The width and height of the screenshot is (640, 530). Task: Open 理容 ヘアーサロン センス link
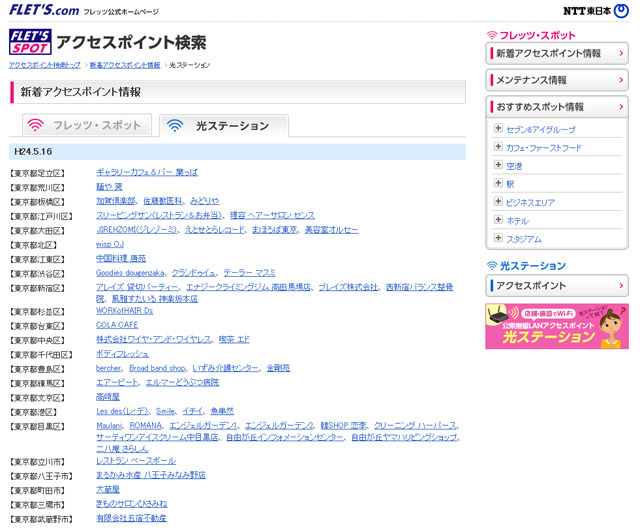(x=272, y=215)
